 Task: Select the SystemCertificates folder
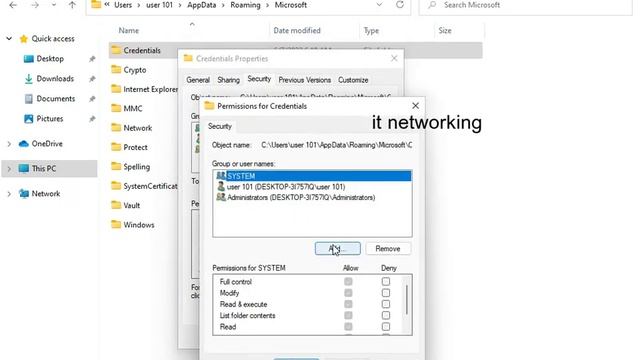point(144,186)
